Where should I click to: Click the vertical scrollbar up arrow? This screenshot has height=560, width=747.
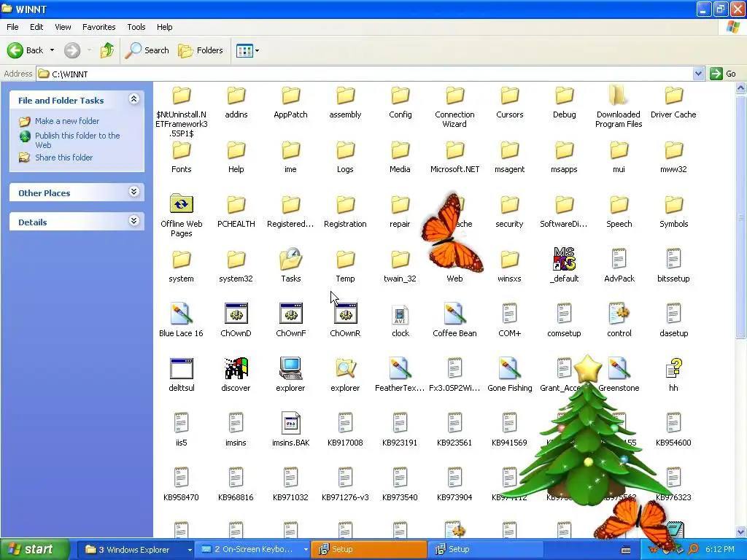pyautogui.click(x=741, y=87)
